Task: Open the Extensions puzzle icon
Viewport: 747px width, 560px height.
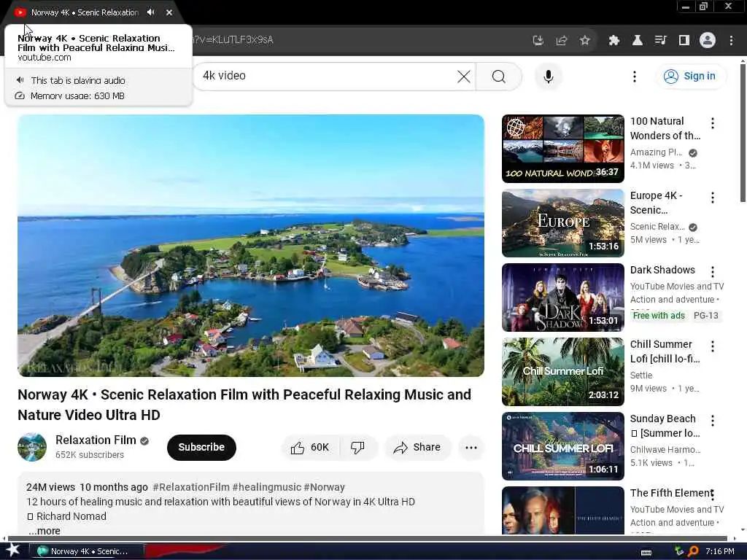Action: point(614,41)
